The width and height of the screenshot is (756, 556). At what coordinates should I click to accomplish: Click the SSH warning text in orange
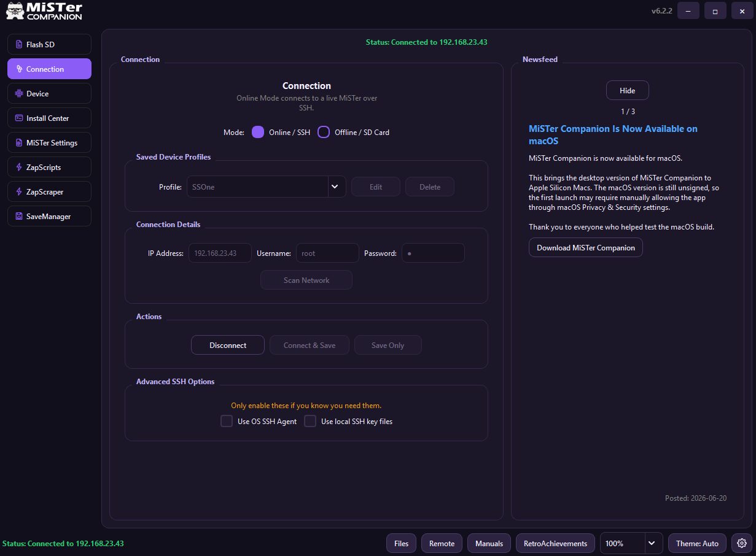coord(306,405)
